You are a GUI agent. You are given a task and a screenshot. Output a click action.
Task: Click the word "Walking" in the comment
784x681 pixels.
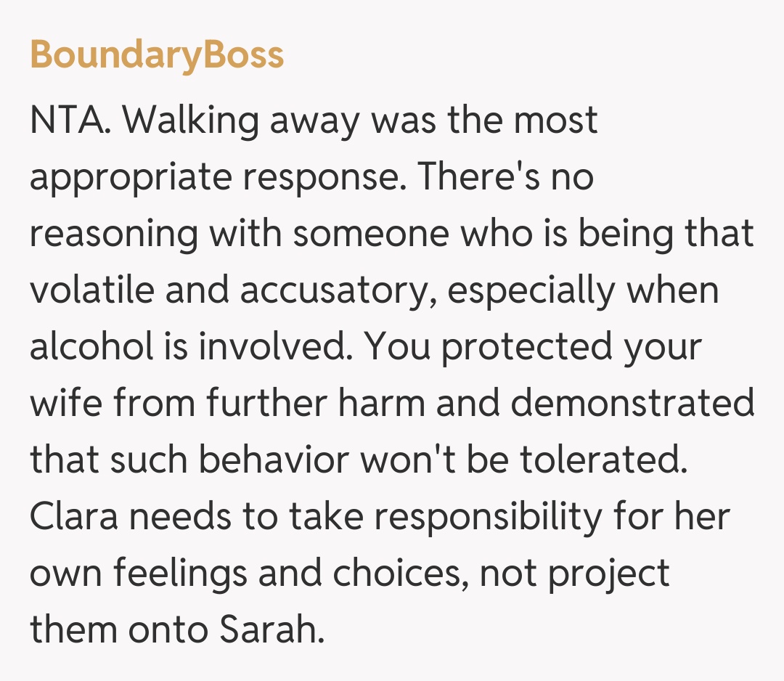click(x=192, y=121)
